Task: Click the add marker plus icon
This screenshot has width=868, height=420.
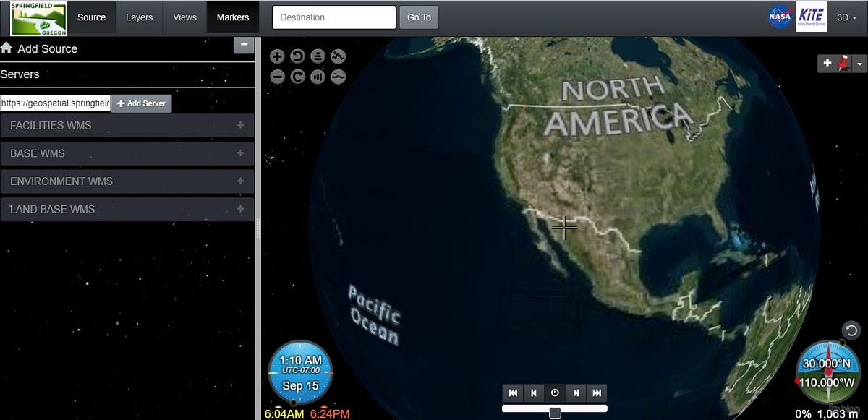Action: [827, 64]
